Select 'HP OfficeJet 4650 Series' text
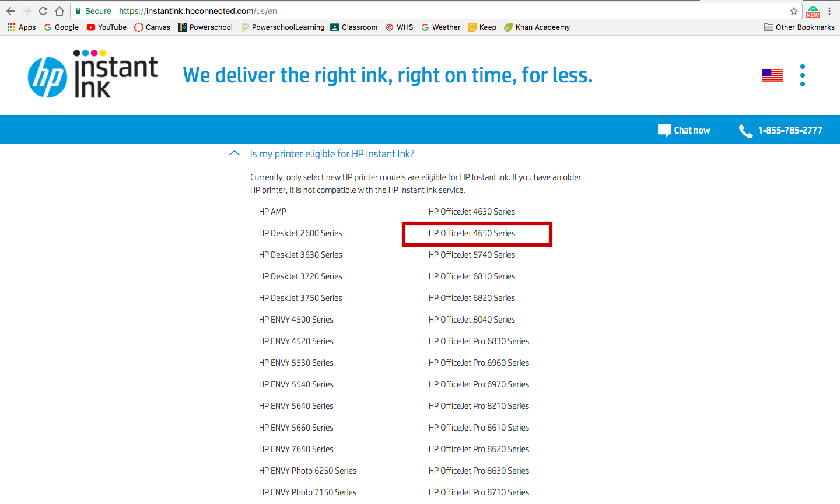This screenshot has width=840, height=504. (472, 233)
